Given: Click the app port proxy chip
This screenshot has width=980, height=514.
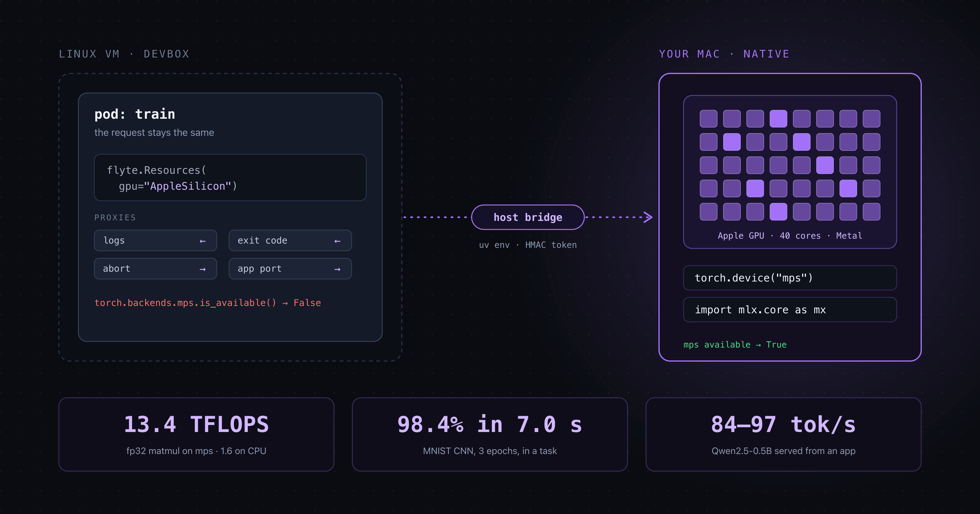Looking at the screenshot, I should (290, 269).
